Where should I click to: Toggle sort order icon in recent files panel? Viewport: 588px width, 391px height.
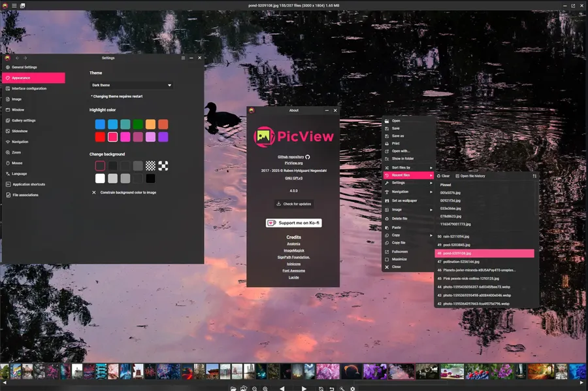pos(534,176)
